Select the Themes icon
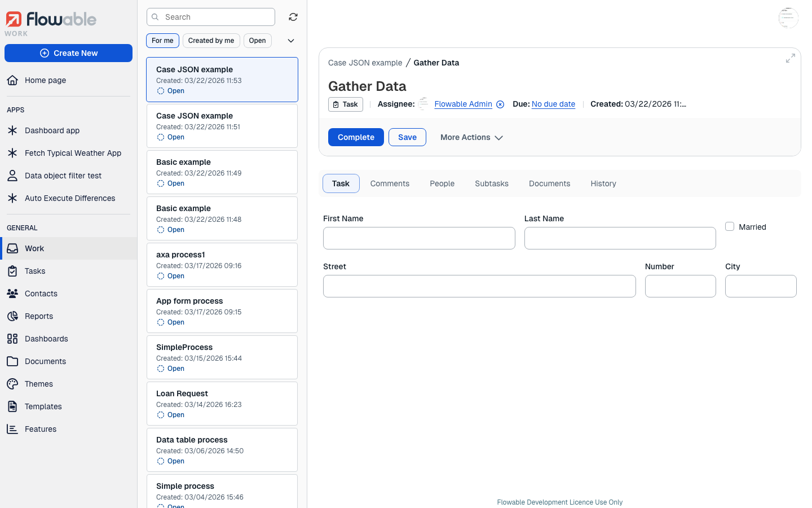 tap(12, 383)
